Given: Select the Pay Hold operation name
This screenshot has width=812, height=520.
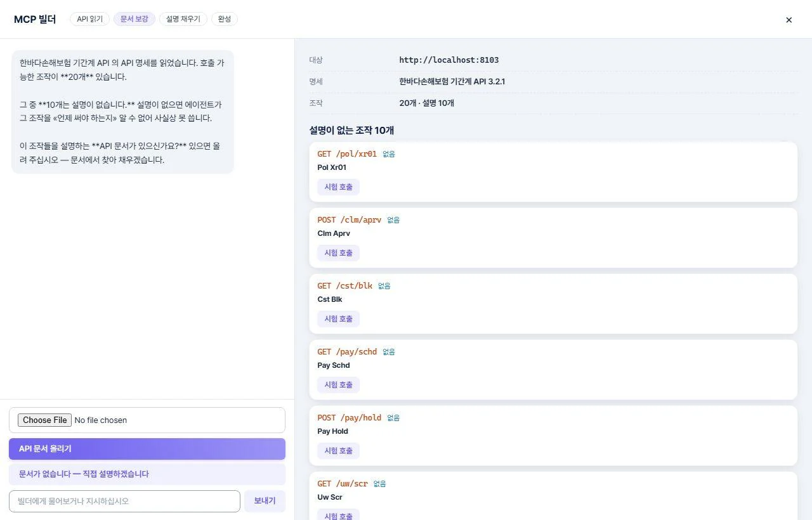Looking at the screenshot, I should (x=332, y=432).
